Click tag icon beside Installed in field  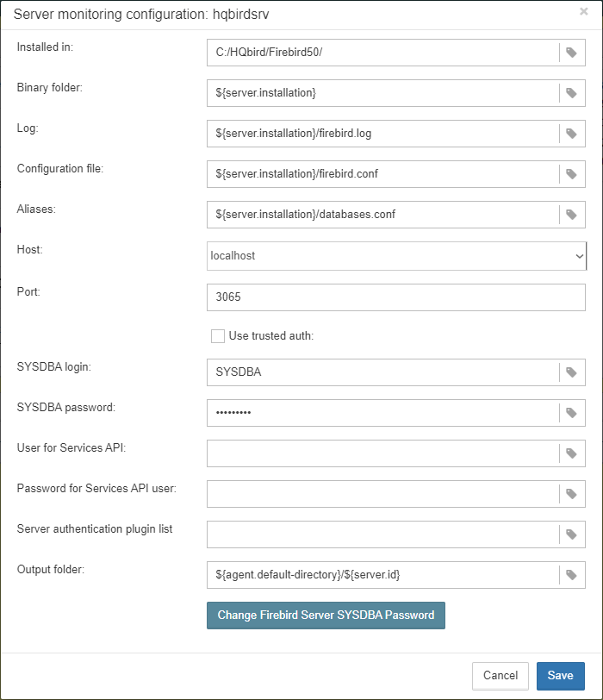pyautogui.click(x=571, y=53)
